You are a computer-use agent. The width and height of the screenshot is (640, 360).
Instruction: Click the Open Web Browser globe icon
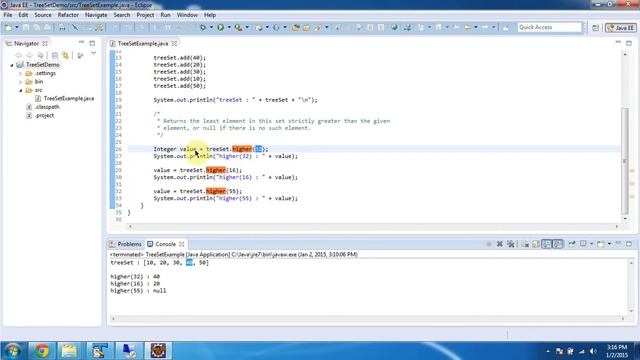[x=394, y=27]
